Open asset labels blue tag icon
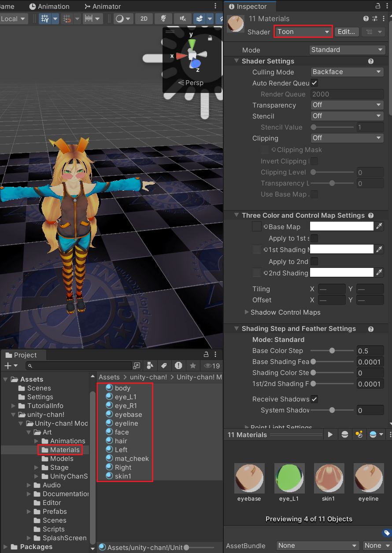This screenshot has height=553, width=392. tap(386, 533)
